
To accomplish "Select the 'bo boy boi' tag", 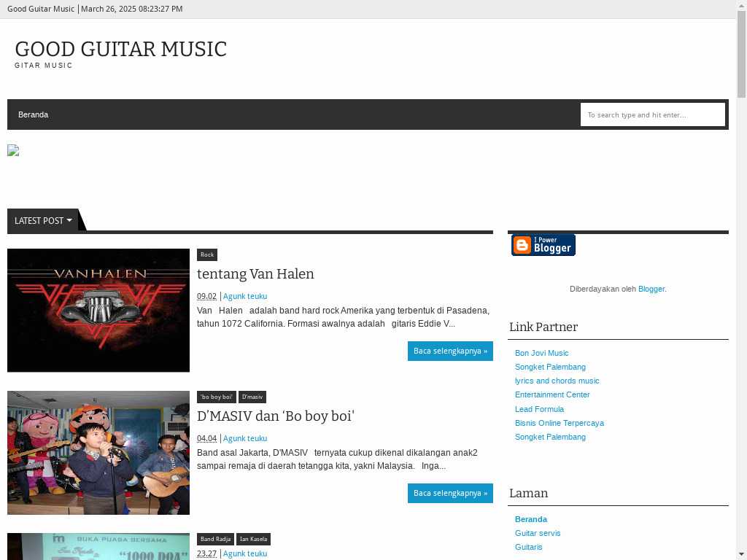I will pyautogui.click(x=217, y=397).
